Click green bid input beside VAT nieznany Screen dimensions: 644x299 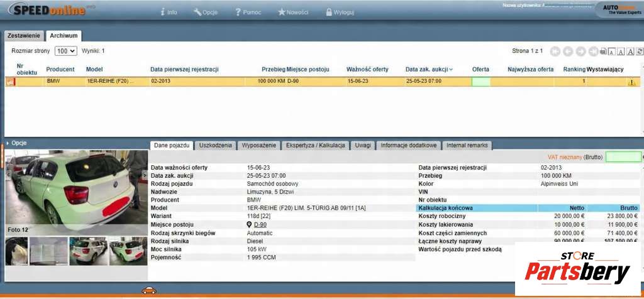pos(623,156)
